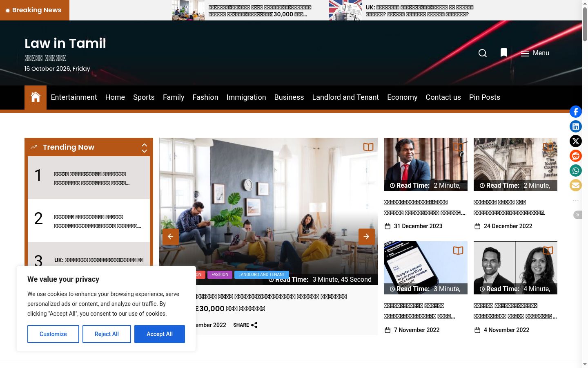Share the page on X
This screenshot has width=588, height=368.
(576, 141)
